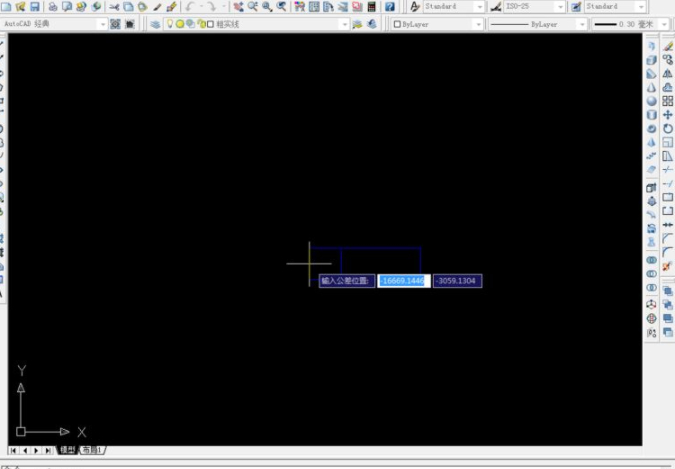Screen dimensions: 675x469
Task: Click the calculator icon in toolbar
Action: coord(372,6)
